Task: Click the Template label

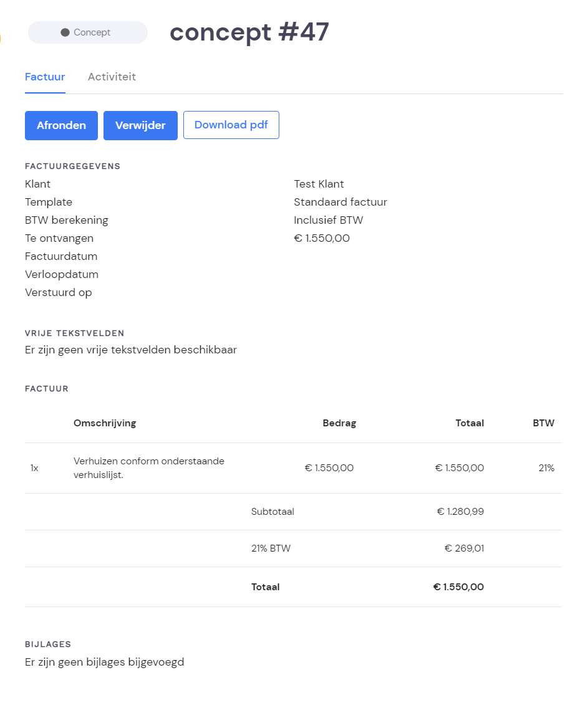Action: (x=49, y=202)
